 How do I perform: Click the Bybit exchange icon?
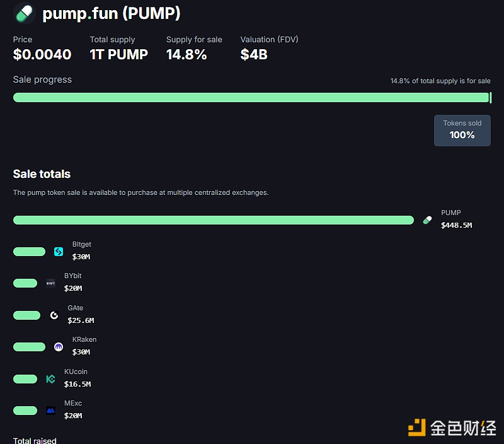pos(50,283)
